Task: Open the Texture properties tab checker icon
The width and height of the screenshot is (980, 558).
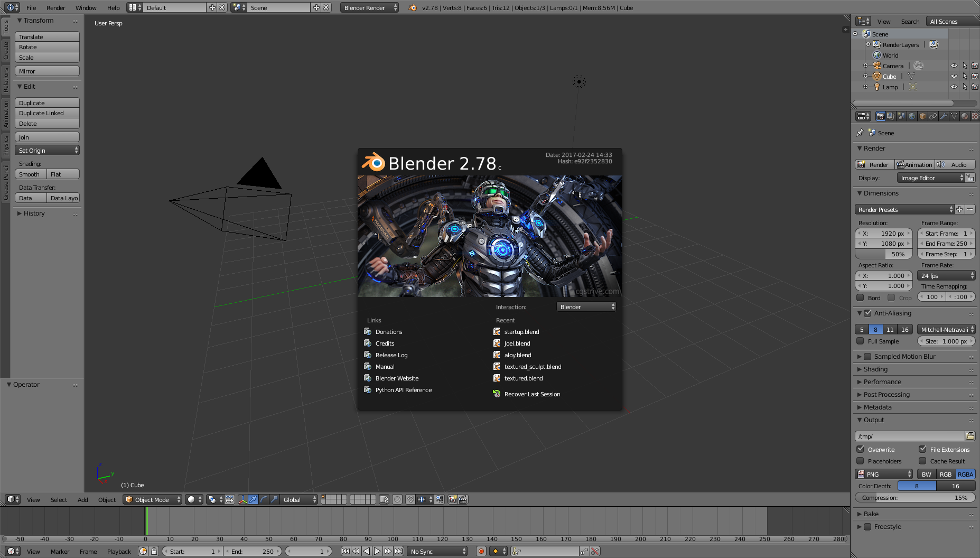Action: (975, 116)
